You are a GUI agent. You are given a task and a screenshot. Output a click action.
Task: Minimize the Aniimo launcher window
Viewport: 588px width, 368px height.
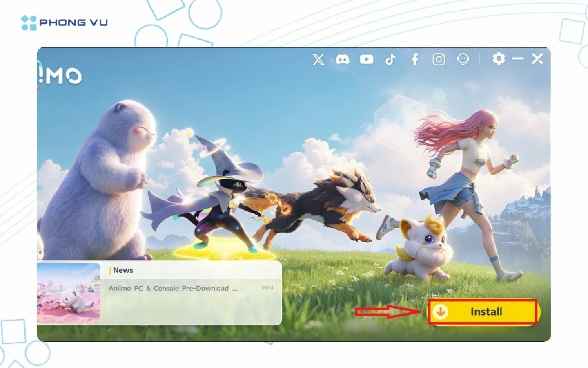pos(518,59)
